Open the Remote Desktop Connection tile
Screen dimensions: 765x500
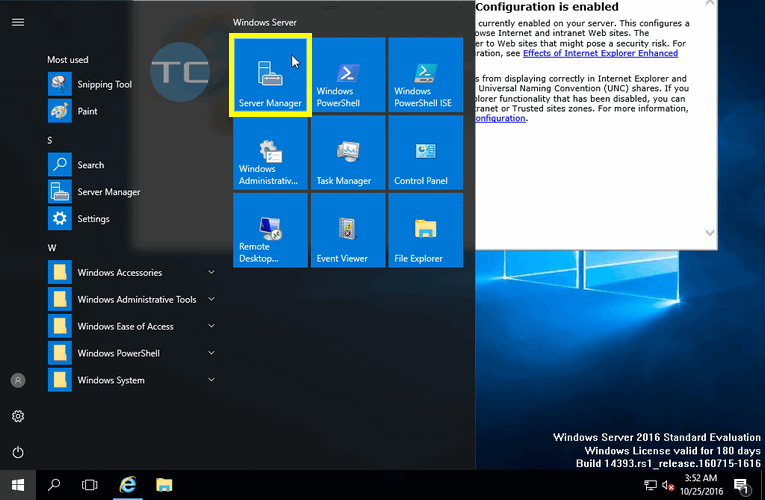(x=270, y=230)
